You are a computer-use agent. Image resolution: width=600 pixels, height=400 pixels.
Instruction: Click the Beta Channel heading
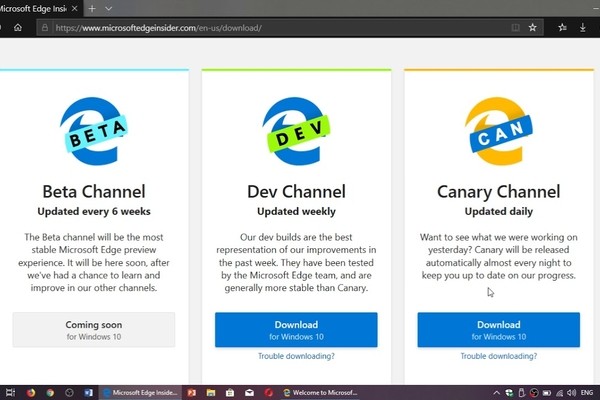[x=94, y=192]
